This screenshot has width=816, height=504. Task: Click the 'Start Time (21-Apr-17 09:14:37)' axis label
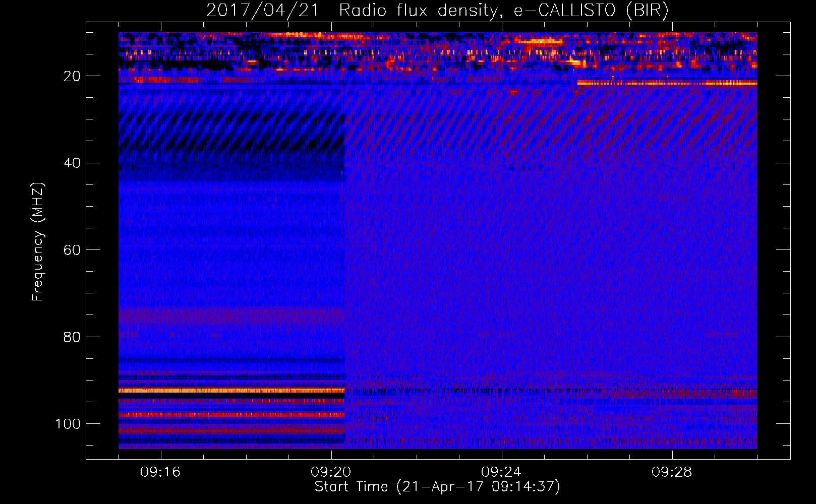coord(437,486)
